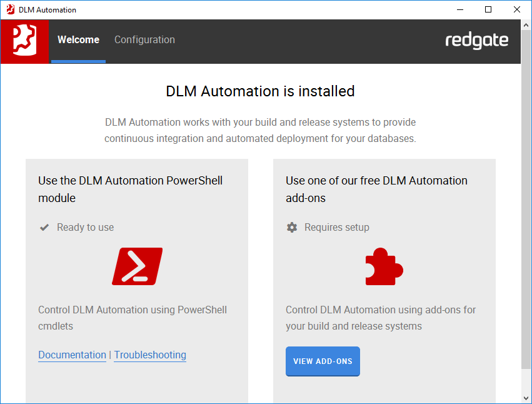Viewport: 532px width, 404px height.
Task: Open the Documentation link
Action: 72,355
